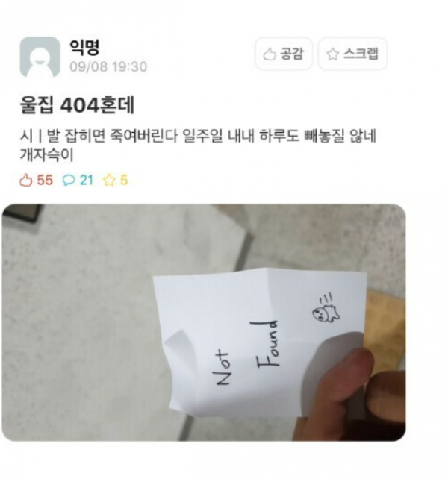The image size is (448, 479).
Task: Click the last body line 개자속이
Action: 47,154
